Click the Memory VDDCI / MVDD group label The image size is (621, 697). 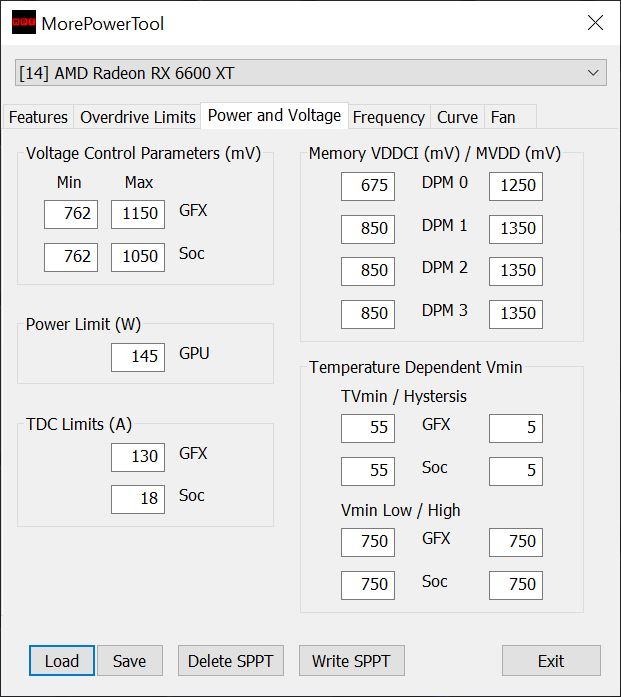pyautogui.click(x=435, y=153)
